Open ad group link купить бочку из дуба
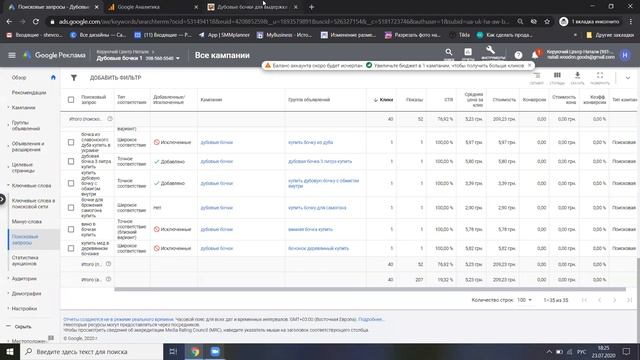The width and height of the screenshot is (640, 360). [311, 142]
